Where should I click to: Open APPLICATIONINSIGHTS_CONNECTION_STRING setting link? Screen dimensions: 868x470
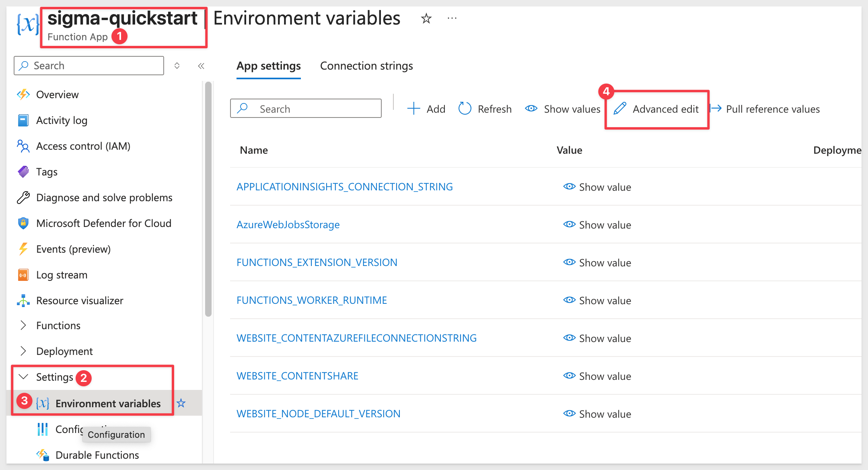(345, 187)
